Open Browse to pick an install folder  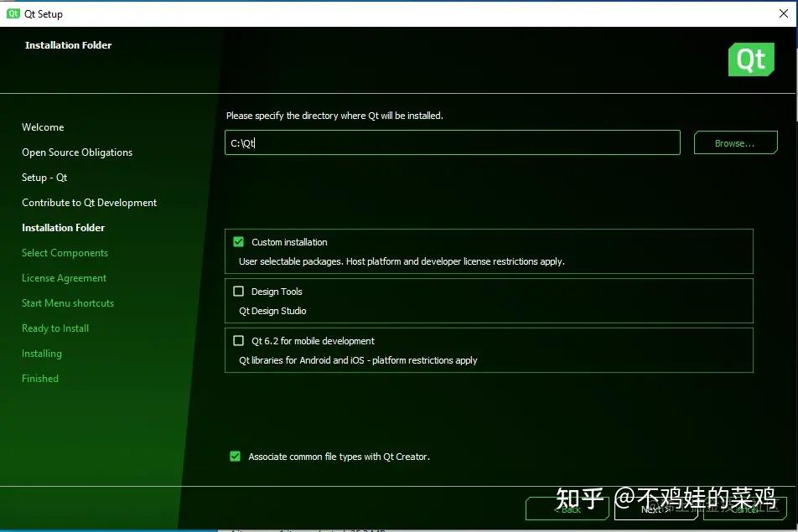734,142
